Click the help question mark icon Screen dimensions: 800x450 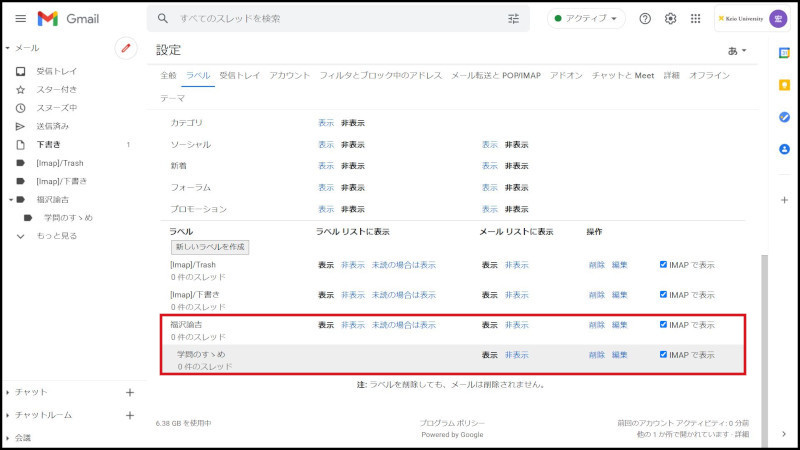(x=645, y=19)
